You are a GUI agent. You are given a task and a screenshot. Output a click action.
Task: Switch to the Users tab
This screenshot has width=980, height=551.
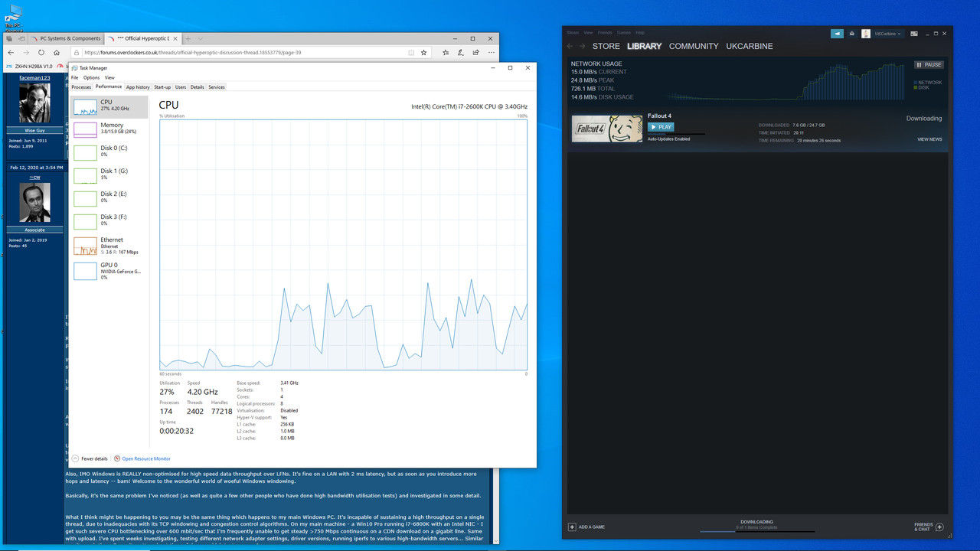(181, 87)
